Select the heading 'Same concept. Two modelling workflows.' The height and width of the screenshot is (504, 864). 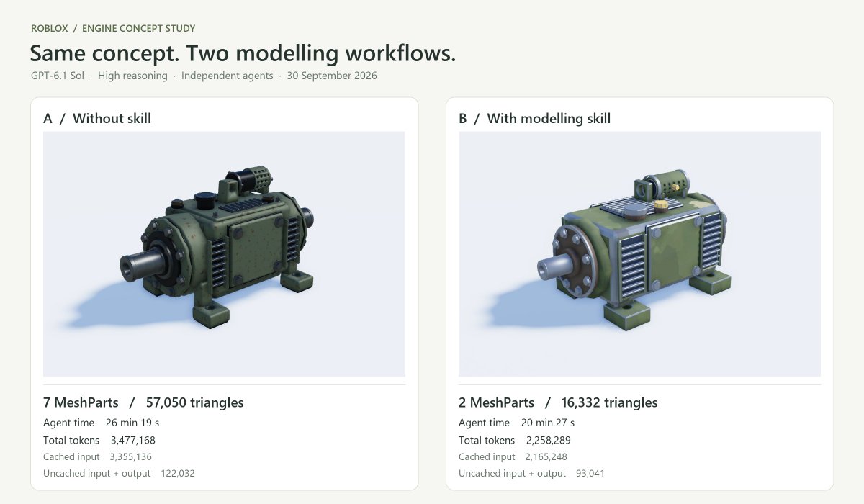click(x=243, y=53)
